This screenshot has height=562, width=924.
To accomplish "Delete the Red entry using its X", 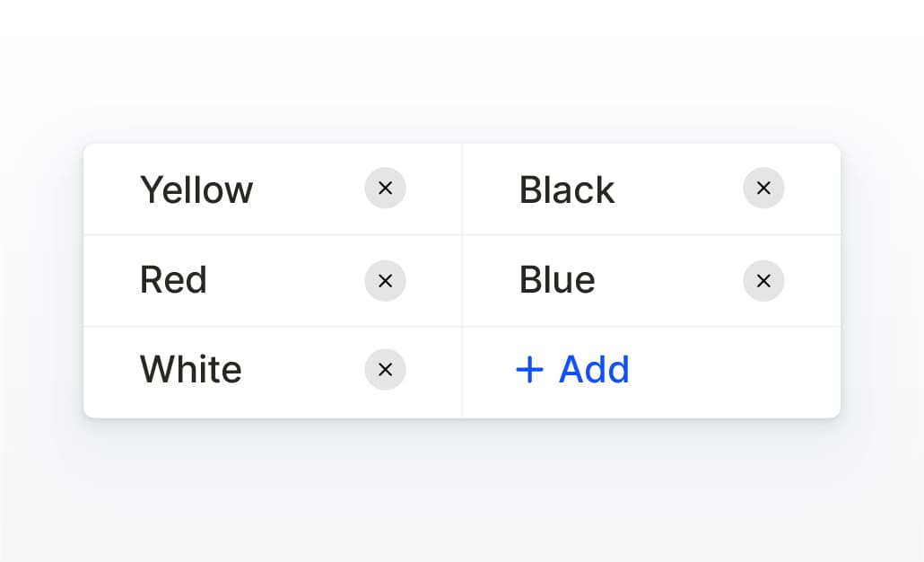I will (385, 281).
